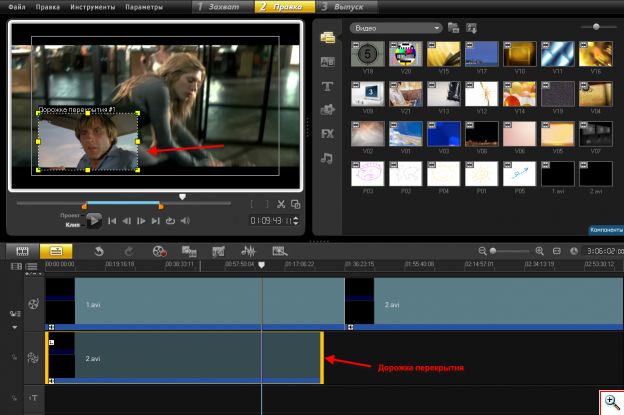Open the Transitions library (AB icon)
Screen dimensions: 624x415
pos(328,62)
